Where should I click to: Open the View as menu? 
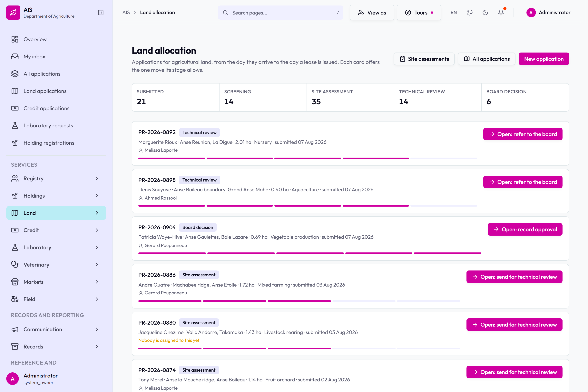[372, 13]
